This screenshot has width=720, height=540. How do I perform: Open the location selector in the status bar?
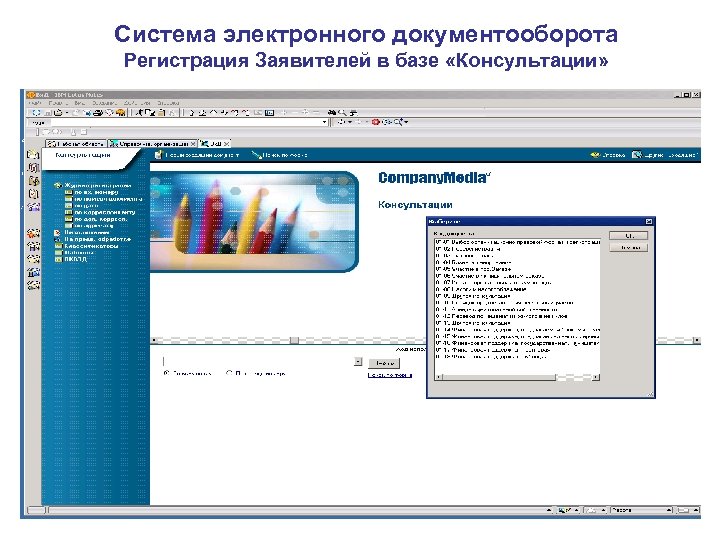click(641, 510)
